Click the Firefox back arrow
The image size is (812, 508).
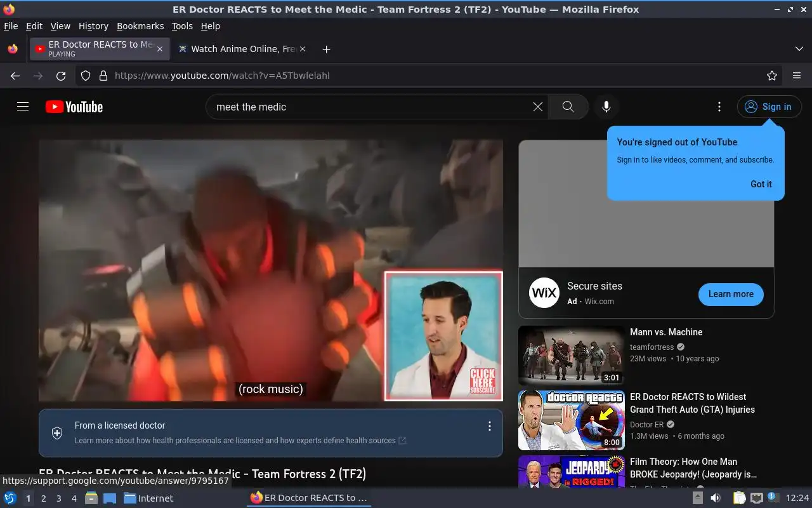15,76
